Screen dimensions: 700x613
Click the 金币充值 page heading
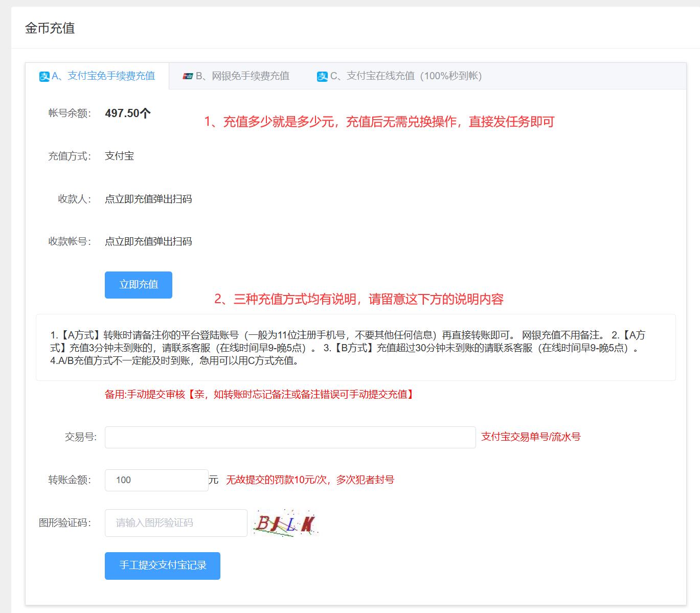[50, 28]
